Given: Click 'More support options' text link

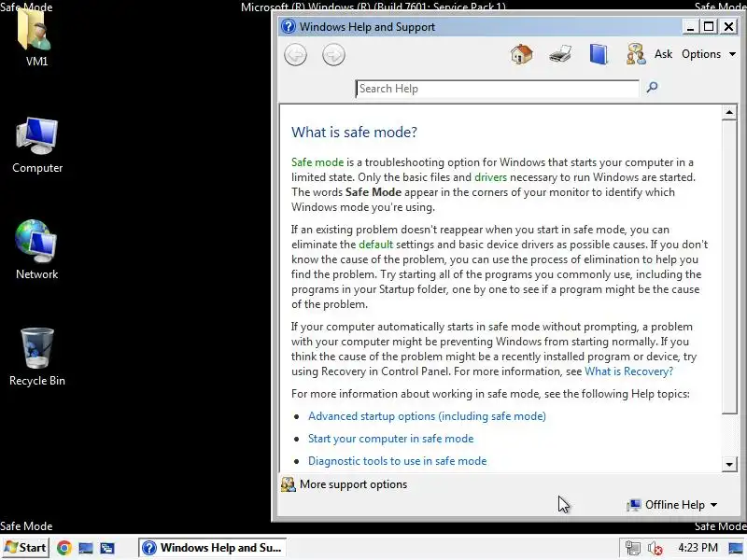Looking at the screenshot, I should [354, 484].
